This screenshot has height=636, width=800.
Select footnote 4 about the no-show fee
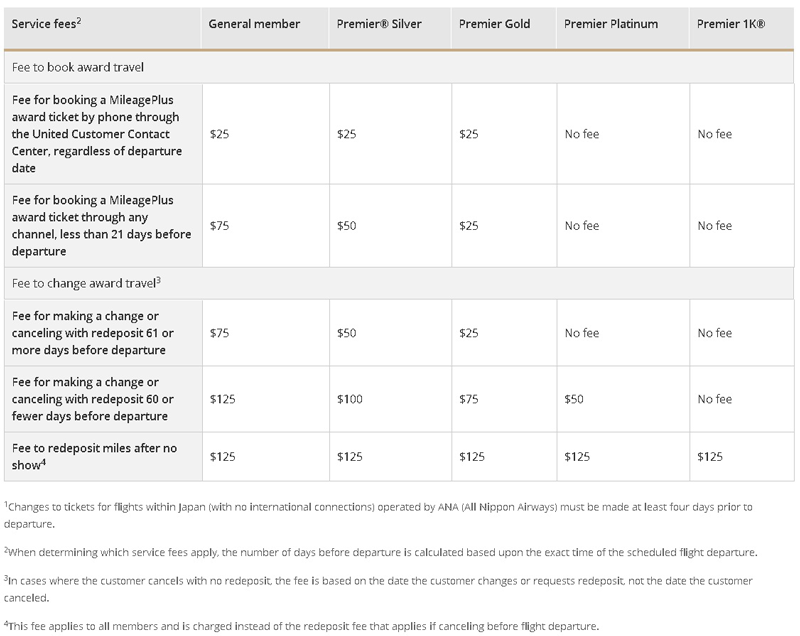tap(300, 626)
